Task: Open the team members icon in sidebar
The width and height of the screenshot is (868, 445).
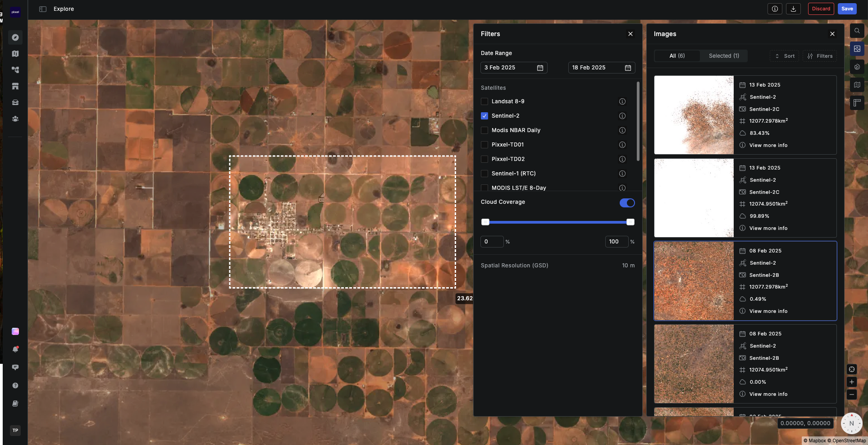Action: tap(15, 119)
